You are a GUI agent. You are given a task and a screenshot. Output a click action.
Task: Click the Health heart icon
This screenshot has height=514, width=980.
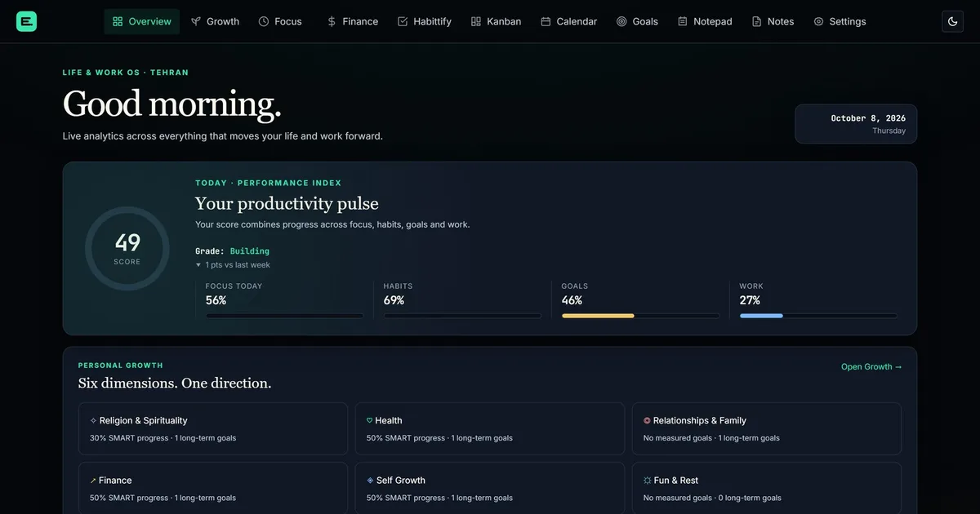pyautogui.click(x=370, y=421)
